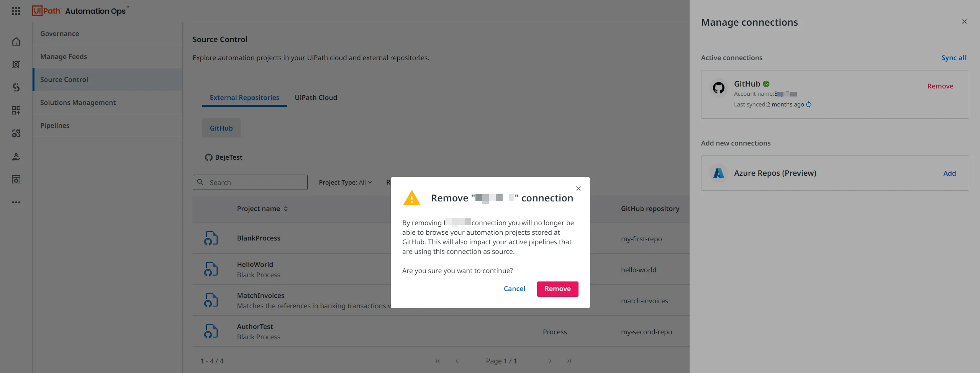This screenshot has width=980, height=373.
Task: Confirm with the red Remove button
Action: pos(557,289)
